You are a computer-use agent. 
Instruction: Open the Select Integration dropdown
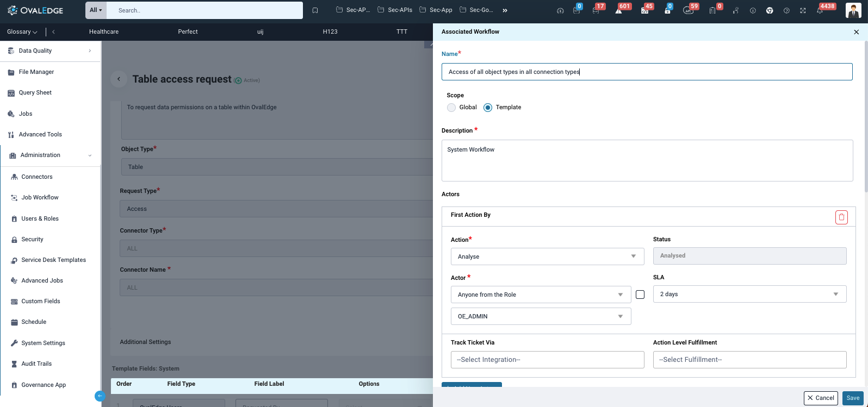pos(547,360)
